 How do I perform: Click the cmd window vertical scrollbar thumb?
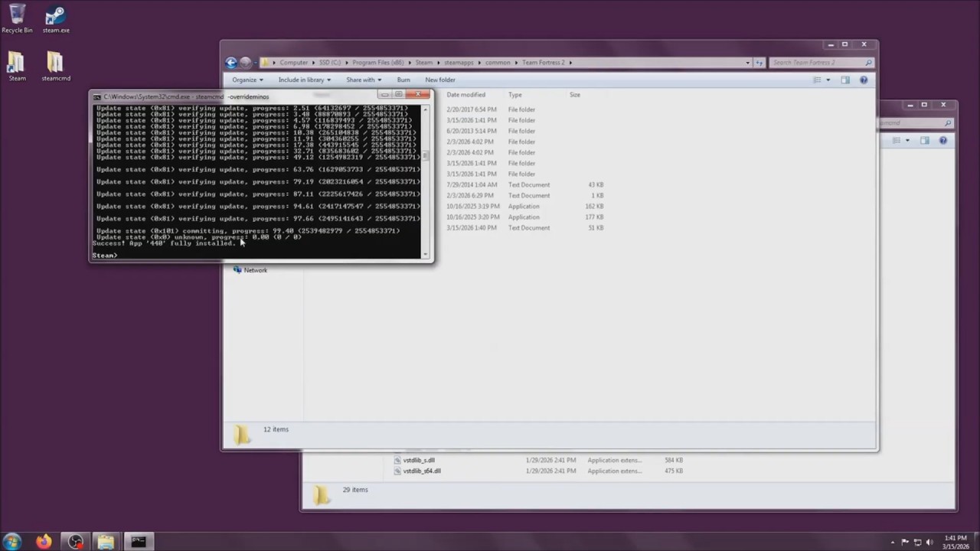(x=426, y=155)
